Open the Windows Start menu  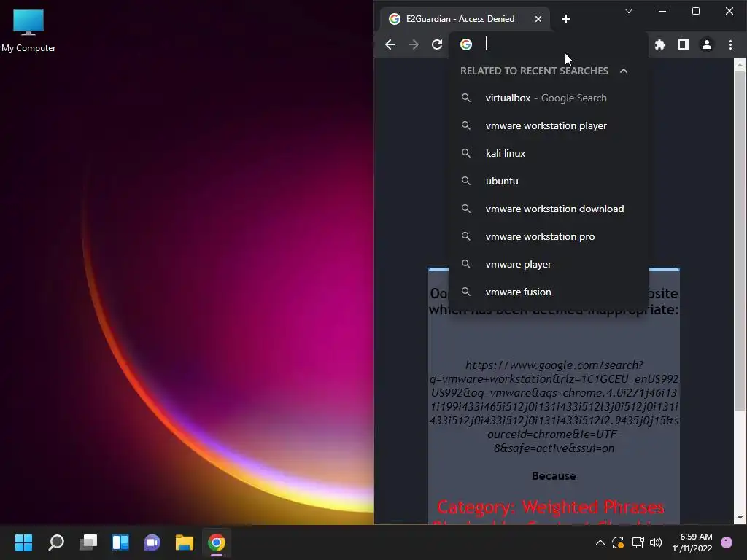pyautogui.click(x=23, y=542)
